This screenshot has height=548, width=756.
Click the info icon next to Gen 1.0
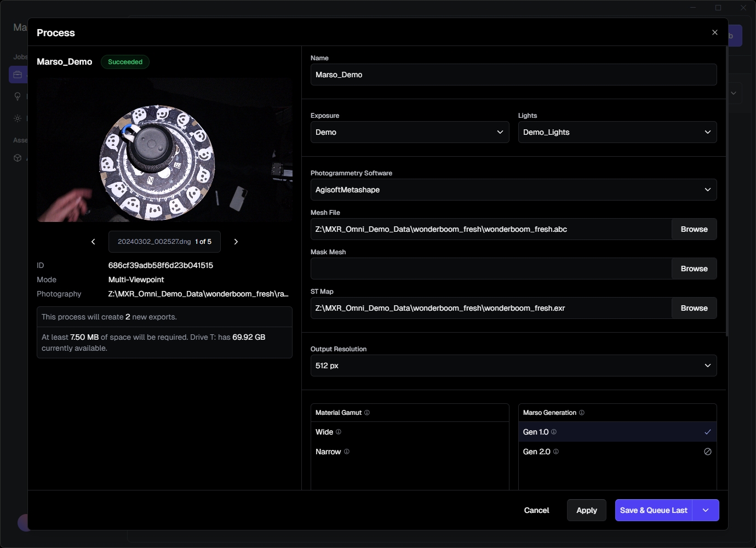[x=554, y=432]
